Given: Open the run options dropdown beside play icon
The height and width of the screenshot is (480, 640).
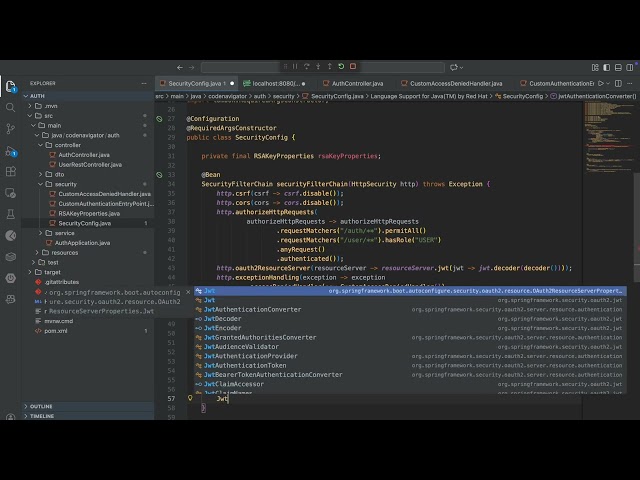Looking at the screenshot, I should tap(608, 83).
